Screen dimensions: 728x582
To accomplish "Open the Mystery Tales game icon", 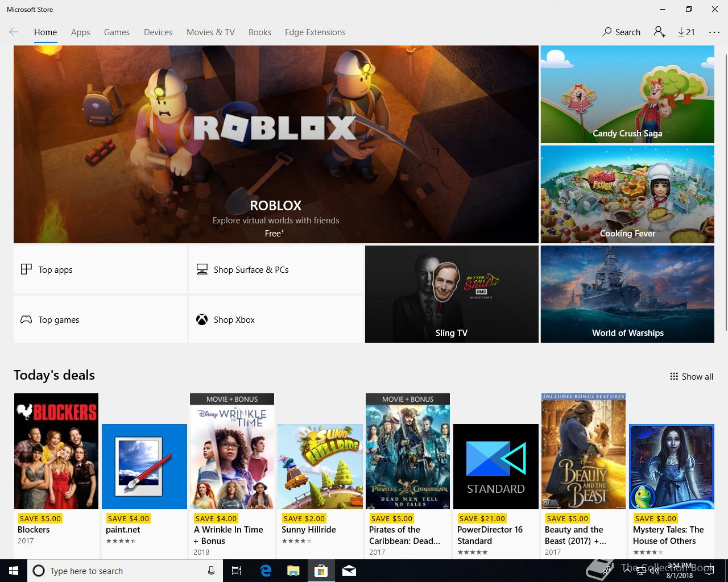I will point(672,467).
